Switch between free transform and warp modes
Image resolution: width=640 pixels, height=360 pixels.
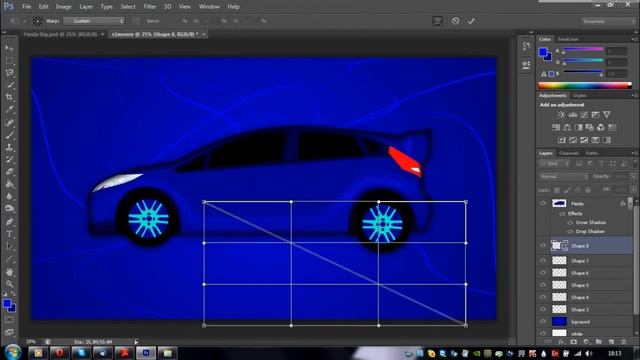[x=438, y=21]
